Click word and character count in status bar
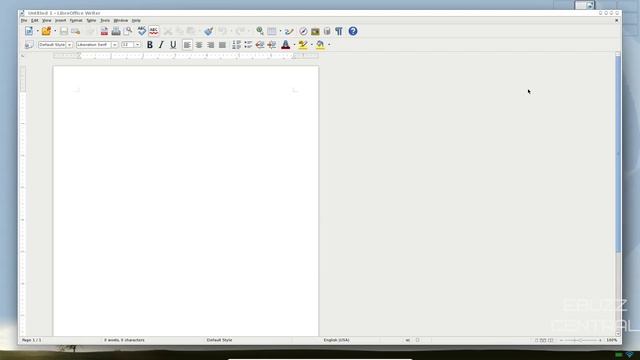 124,340
